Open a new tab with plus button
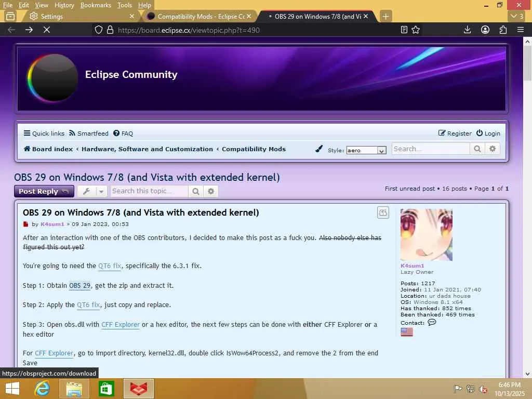 tap(386, 16)
